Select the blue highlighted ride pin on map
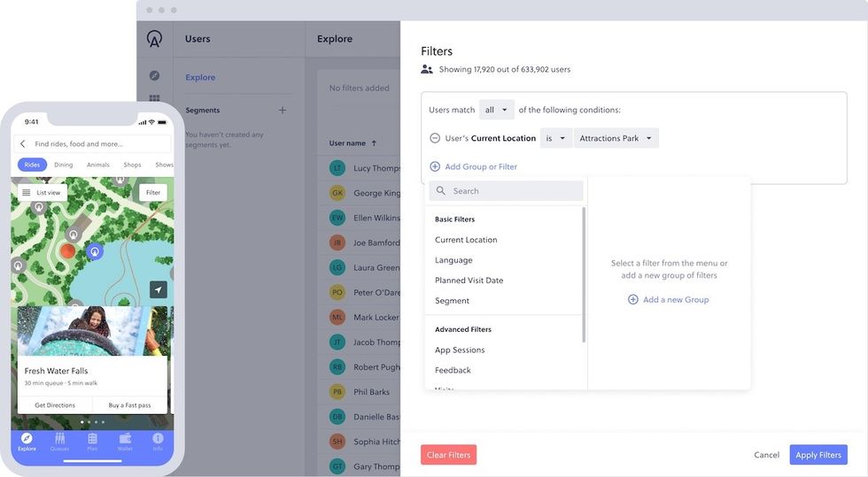The height and width of the screenshot is (477, 868). point(95,251)
